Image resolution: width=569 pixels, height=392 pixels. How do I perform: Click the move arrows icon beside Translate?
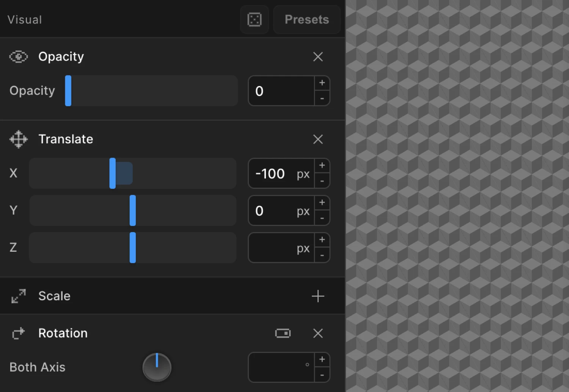point(18,139)
